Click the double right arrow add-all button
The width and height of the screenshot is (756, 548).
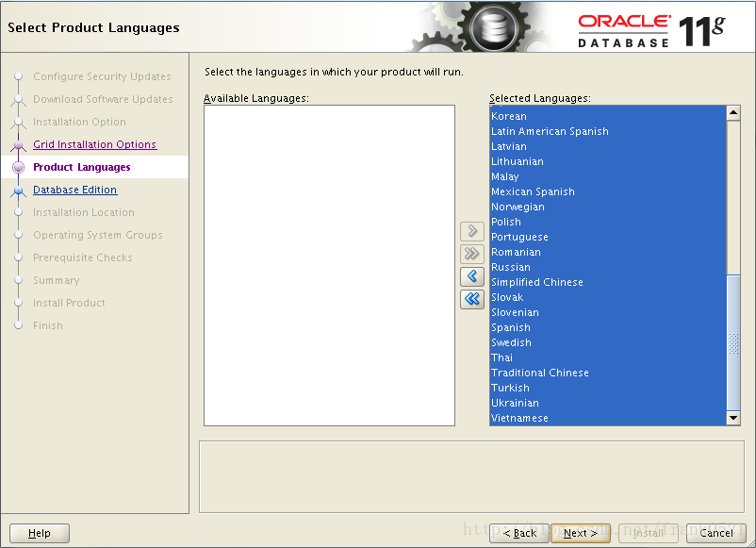472,254
